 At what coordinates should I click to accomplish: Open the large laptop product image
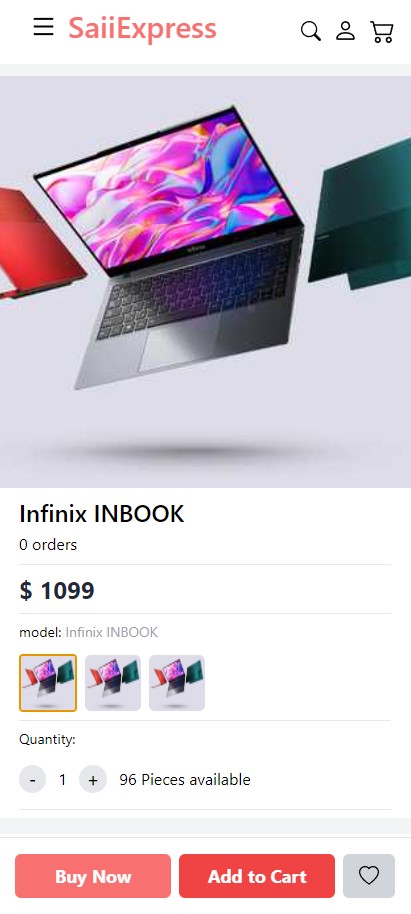[x=205, y=282]
